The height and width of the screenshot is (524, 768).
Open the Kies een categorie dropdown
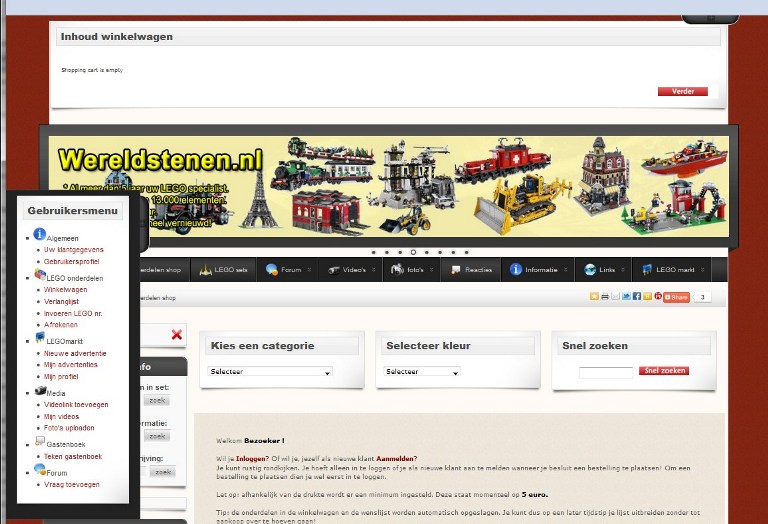point(270,372)
